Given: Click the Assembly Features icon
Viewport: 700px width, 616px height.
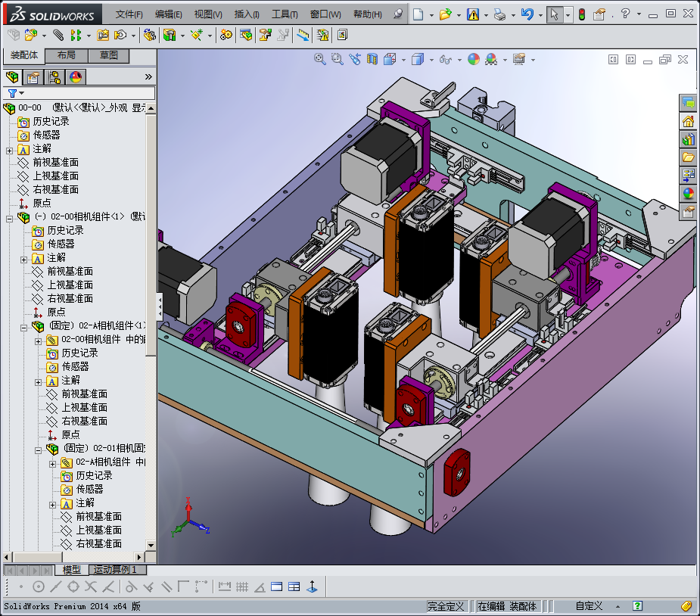Looking at the screenshot, I should coord(170,35).
